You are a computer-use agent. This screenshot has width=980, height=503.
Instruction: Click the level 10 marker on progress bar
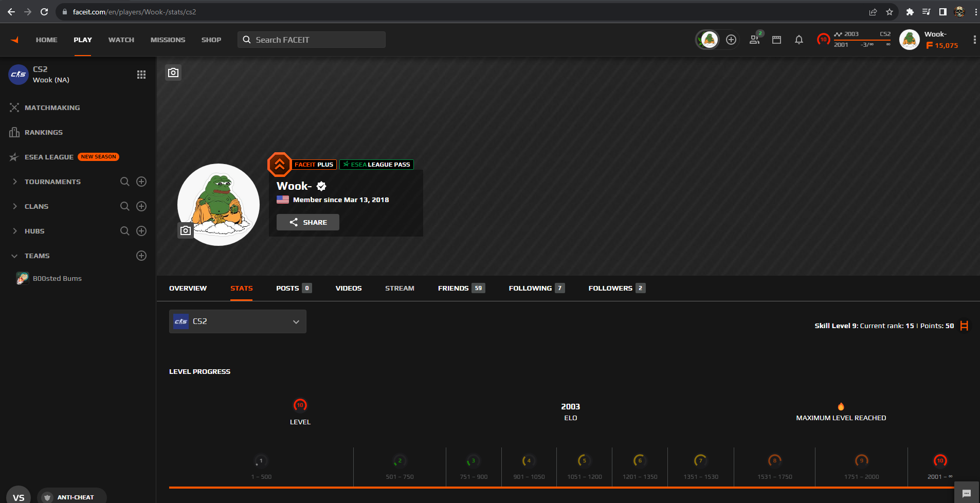(x=940, y=461)
